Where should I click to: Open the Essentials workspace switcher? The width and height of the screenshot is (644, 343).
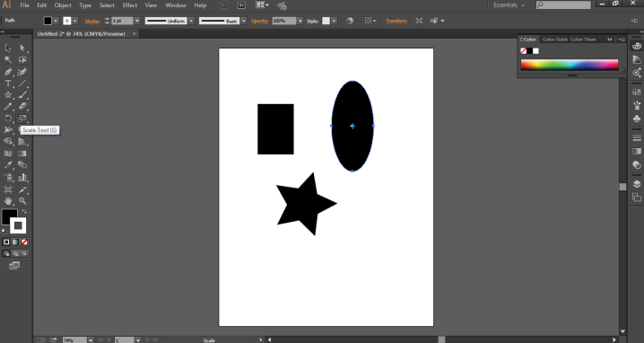(509, 4)
